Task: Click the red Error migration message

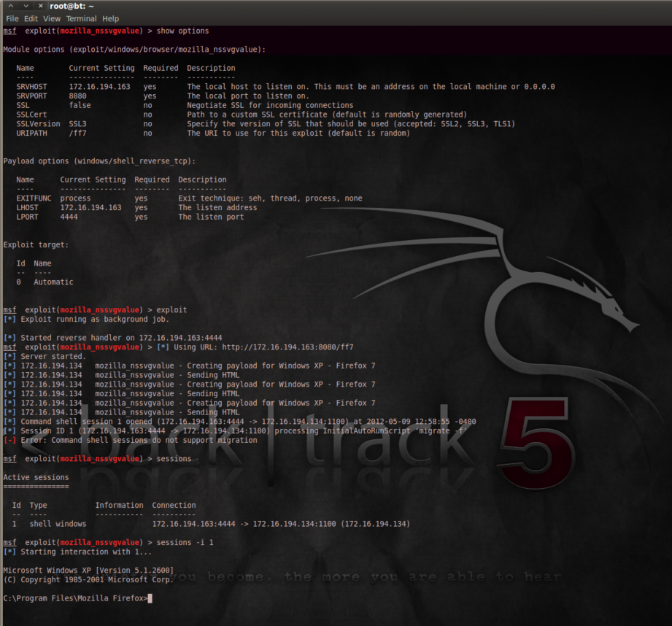Action: pyautogui.click(x=131, y=441)
